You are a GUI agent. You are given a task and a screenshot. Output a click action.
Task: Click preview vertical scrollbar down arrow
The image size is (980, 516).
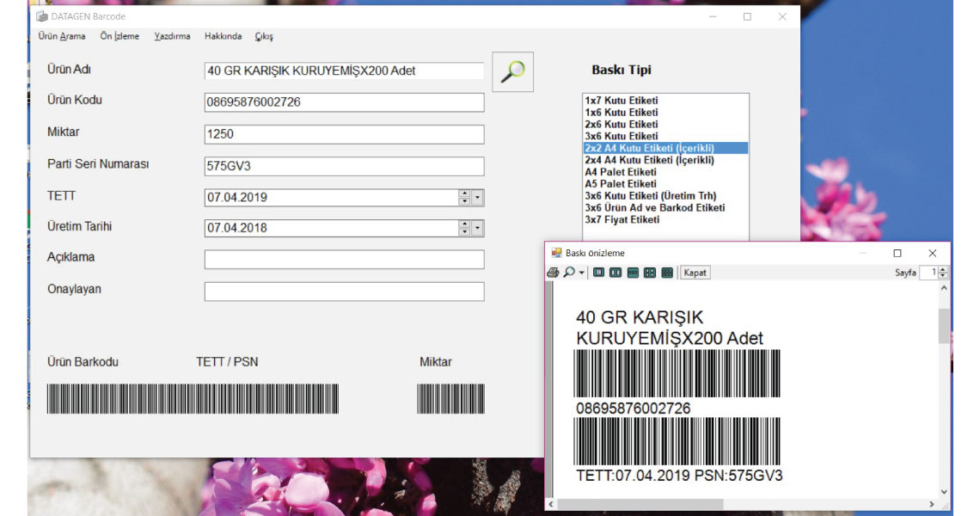944,492
